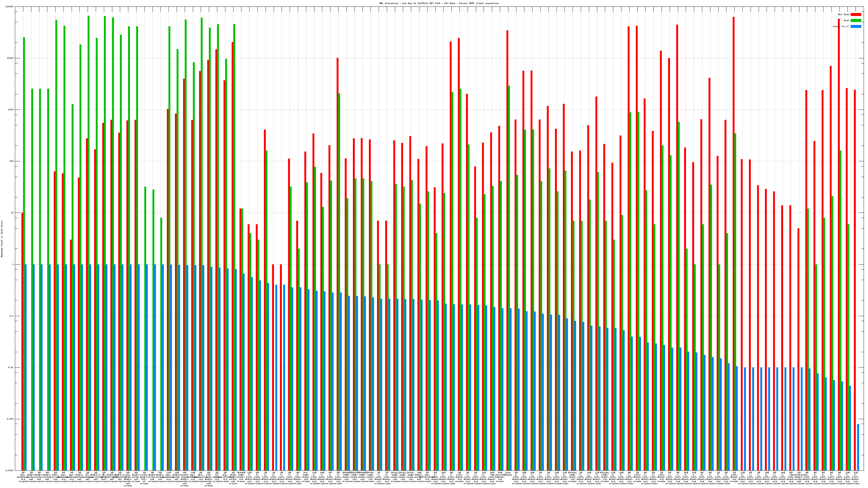
Task: Click the 100000 y-axis tick label
Action: pos(10,7)
